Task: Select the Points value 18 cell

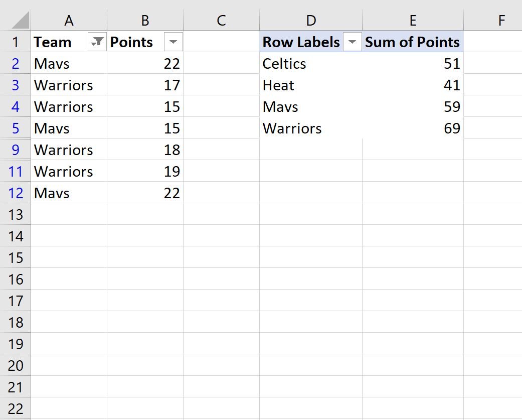Action: point(145,150)
